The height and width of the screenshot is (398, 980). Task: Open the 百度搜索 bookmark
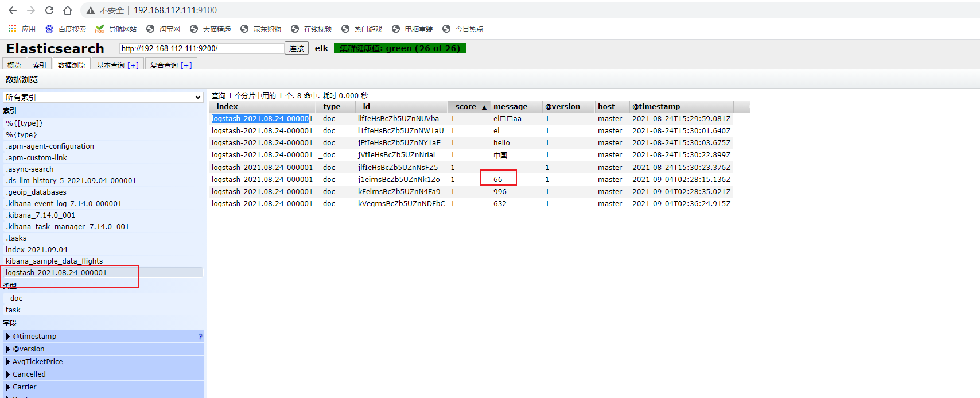(65, 29)
